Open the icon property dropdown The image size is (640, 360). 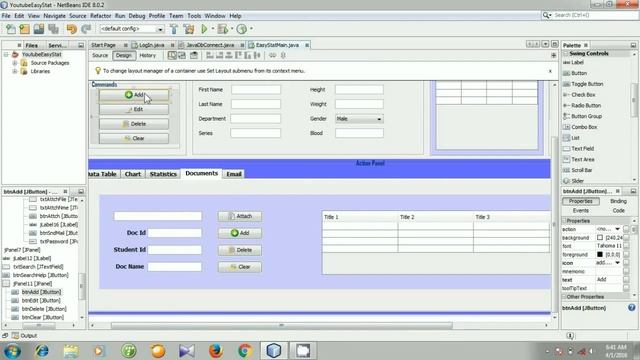[617, 263]
